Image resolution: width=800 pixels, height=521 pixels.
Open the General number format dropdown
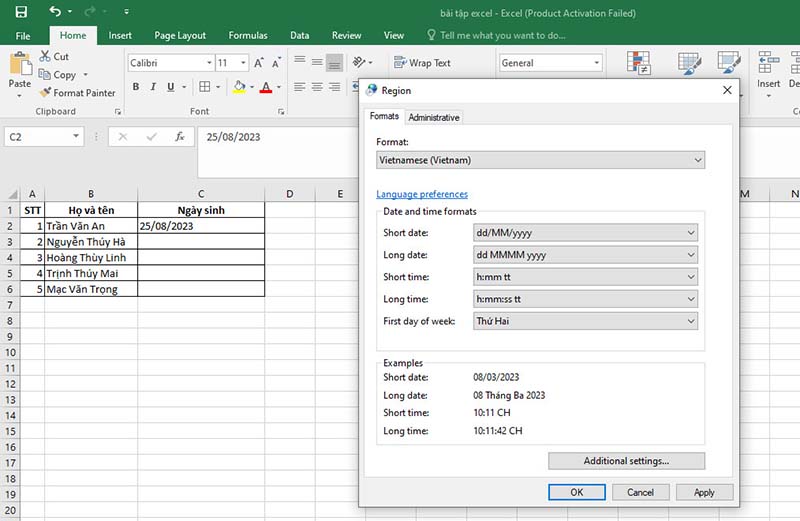coord(596,63)
